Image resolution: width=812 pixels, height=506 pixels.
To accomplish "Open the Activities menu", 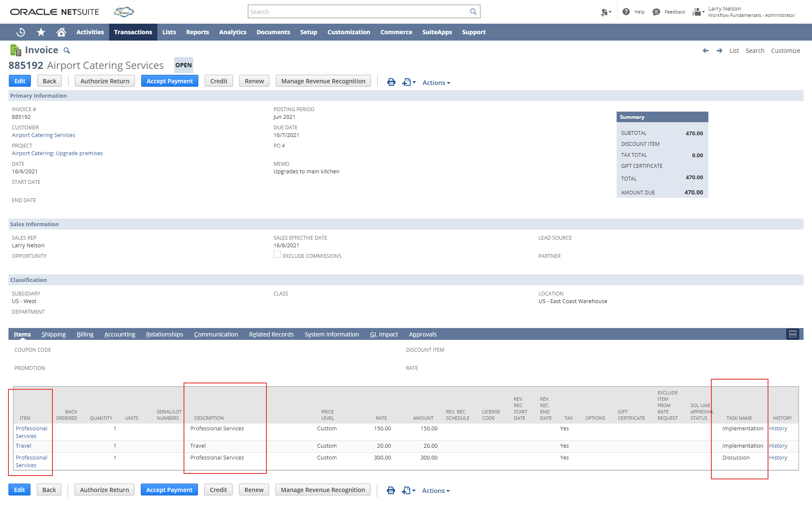I will click(90, 32).
